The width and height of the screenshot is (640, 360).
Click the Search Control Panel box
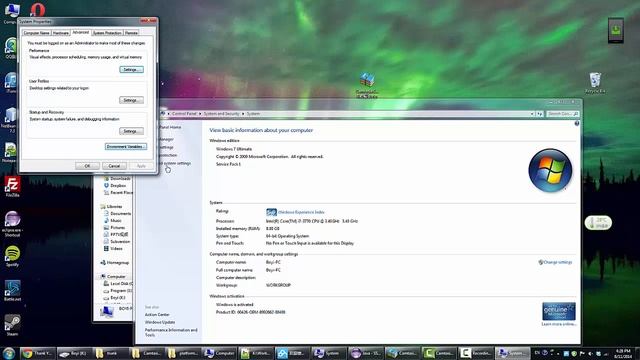coord(562,114)
